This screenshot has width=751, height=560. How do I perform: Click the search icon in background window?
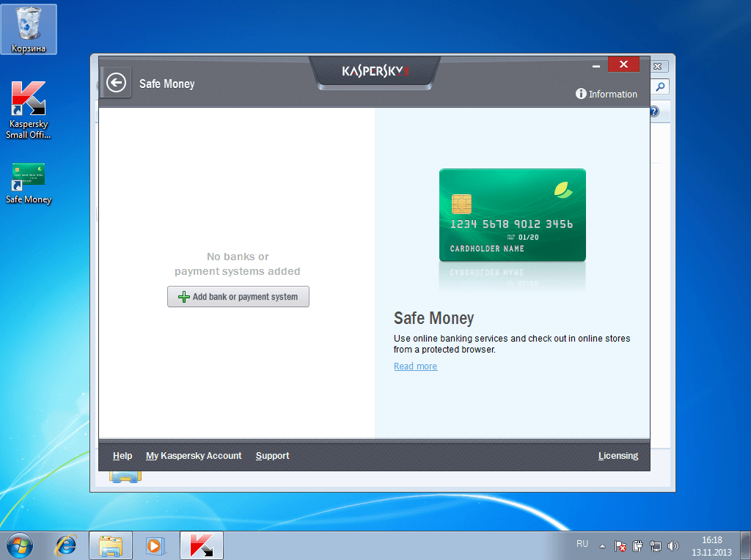(x=661, y=86)
